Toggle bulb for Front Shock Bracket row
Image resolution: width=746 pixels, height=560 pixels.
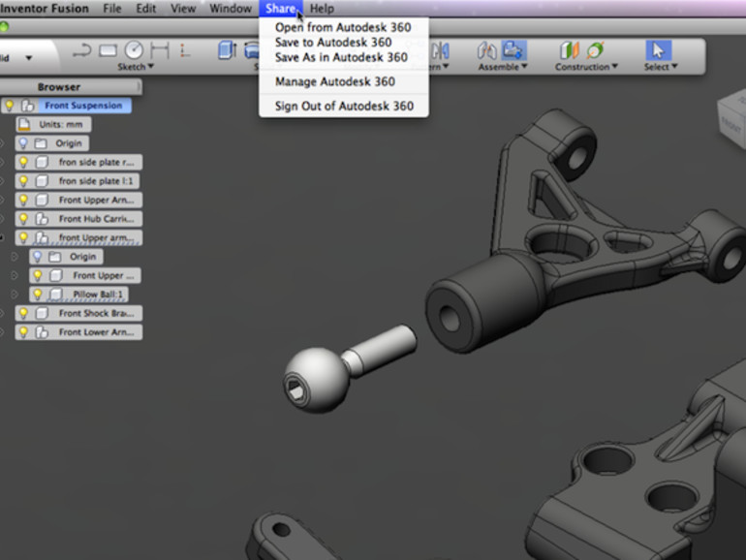(x=23, y=313)
